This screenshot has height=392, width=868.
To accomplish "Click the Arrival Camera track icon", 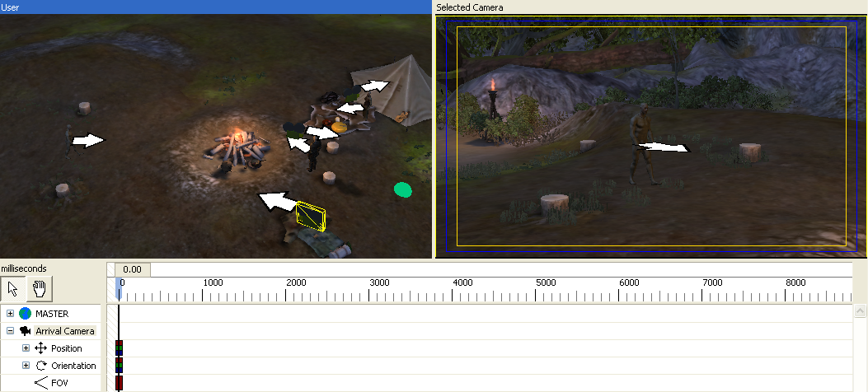I will pyautogui.click(x=25, y=331).
